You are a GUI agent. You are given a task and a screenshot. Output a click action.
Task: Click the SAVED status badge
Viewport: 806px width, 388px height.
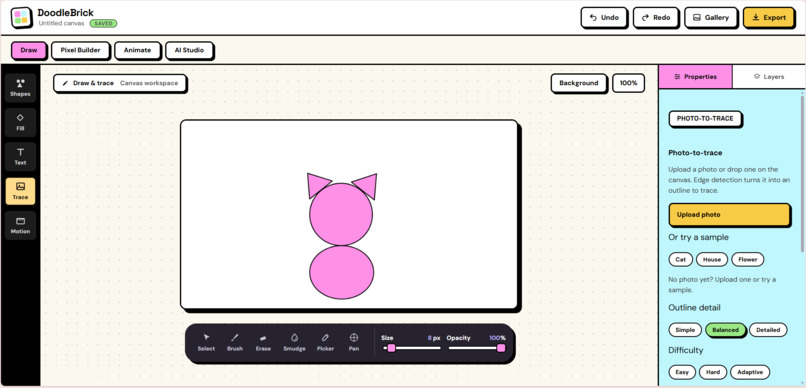tap(103, 24)
